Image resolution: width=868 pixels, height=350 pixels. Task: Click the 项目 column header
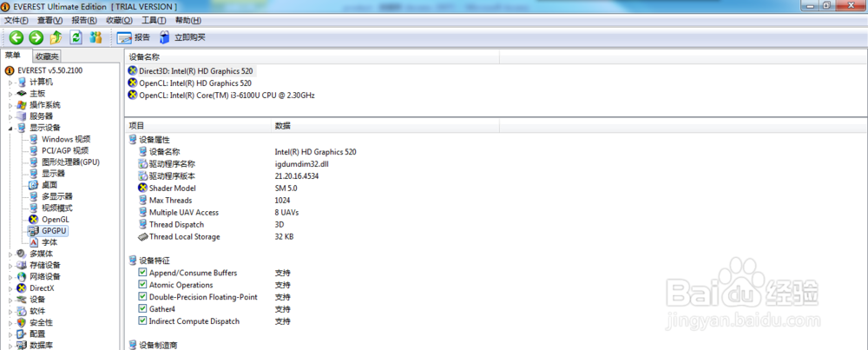[x=198, y=126]
